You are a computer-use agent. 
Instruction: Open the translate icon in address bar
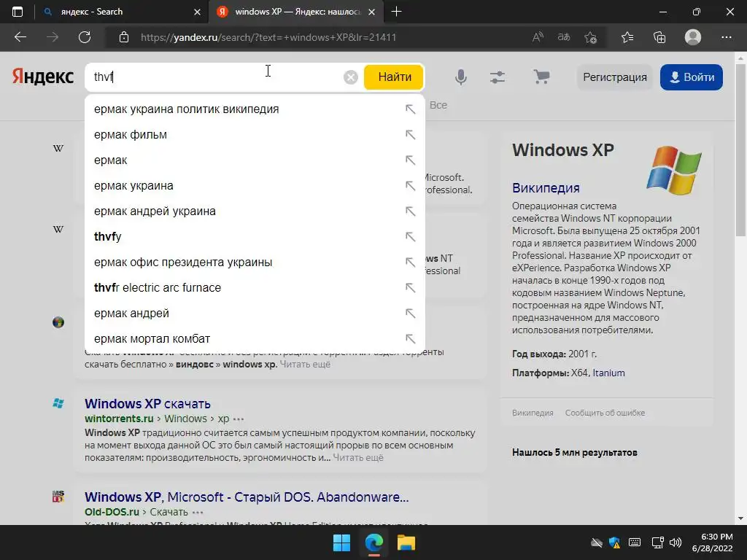tap(564, 37)
